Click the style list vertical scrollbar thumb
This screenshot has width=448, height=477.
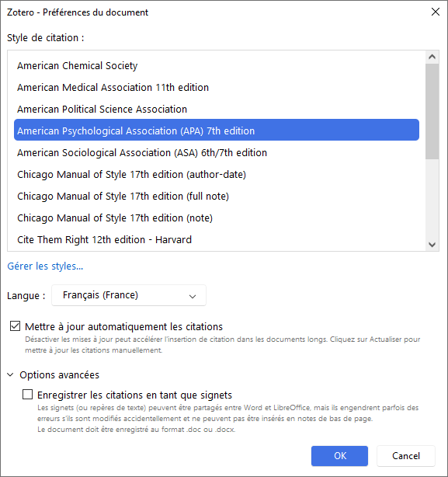pyautogui.click(x=432, y=111)
